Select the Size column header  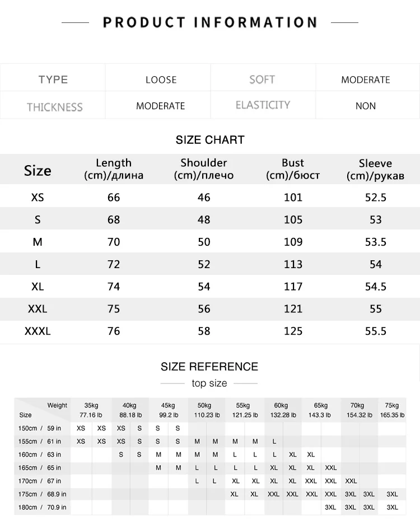coord(38,171)
